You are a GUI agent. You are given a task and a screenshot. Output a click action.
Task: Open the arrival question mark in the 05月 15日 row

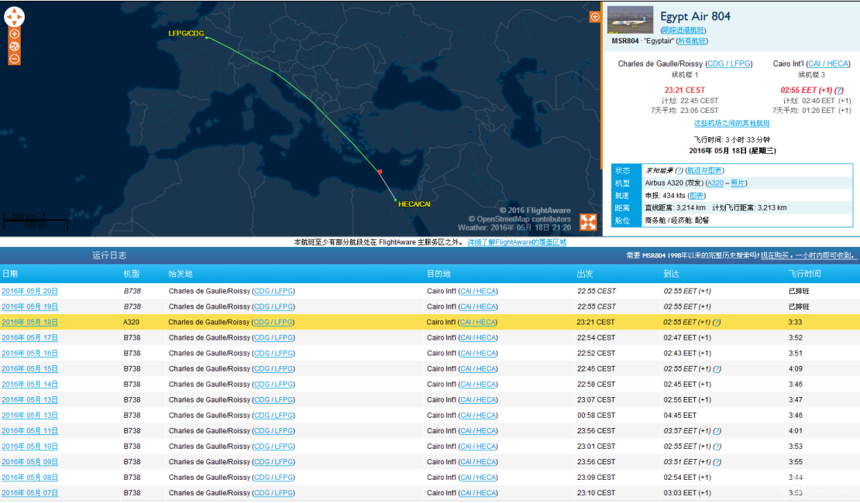coord(717,369)
